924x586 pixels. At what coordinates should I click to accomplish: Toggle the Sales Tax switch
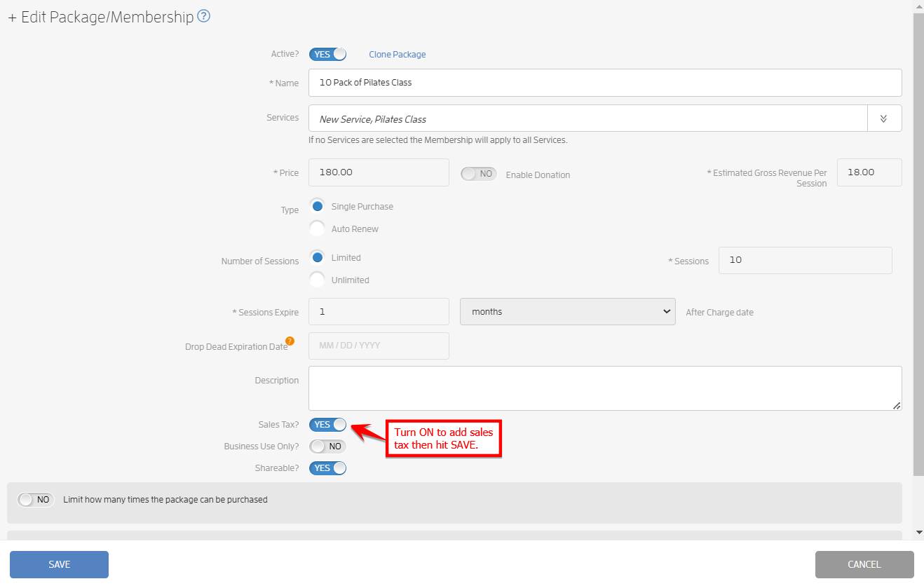click(328, 424)
